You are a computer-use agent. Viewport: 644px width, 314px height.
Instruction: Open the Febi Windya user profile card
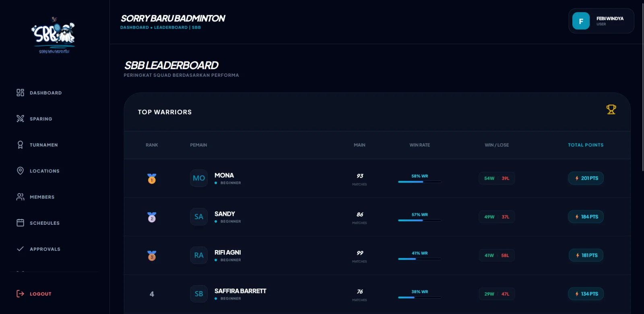[601, 21]
